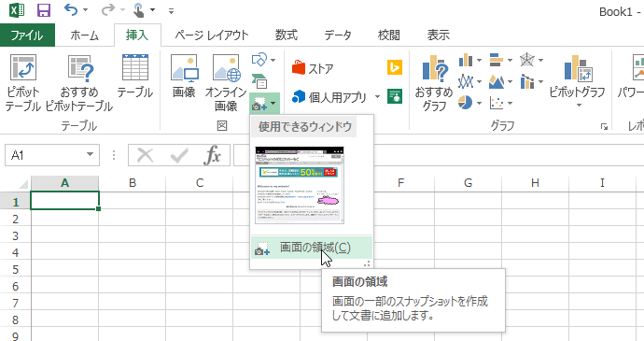Screen dimensions: 644x341
Task: Open the chart dialog launcher in グラフ group
Action: tap(604, 127)
